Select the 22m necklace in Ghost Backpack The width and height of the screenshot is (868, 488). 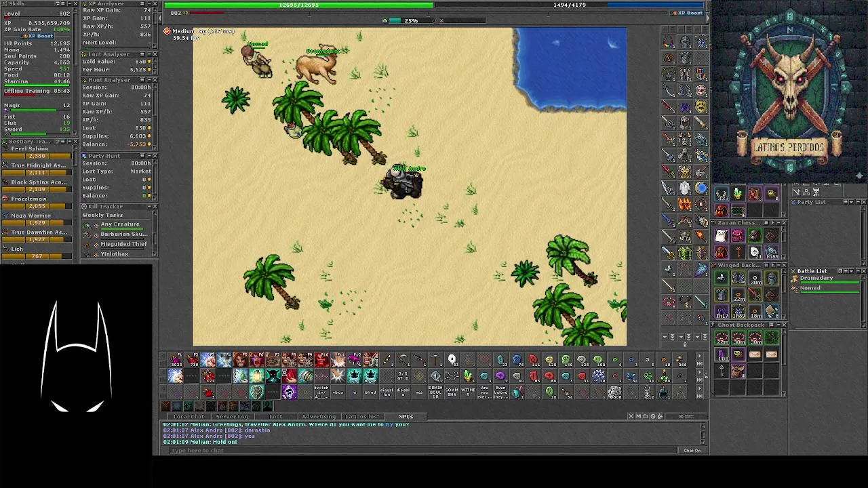click(x=721, y=337)
